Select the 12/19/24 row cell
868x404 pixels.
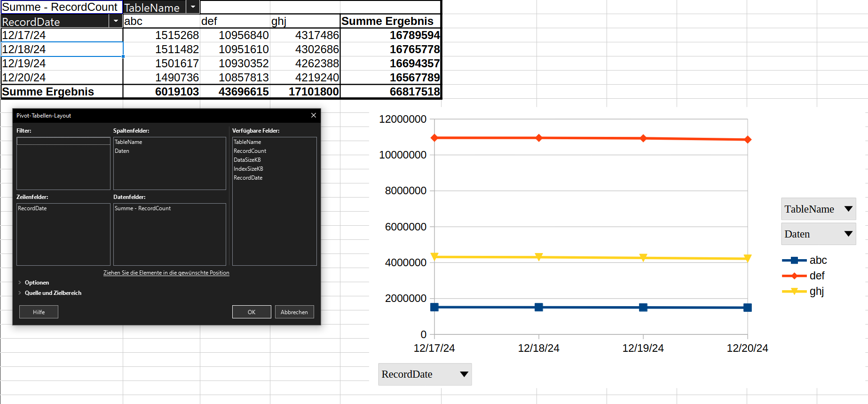[62, 63]
